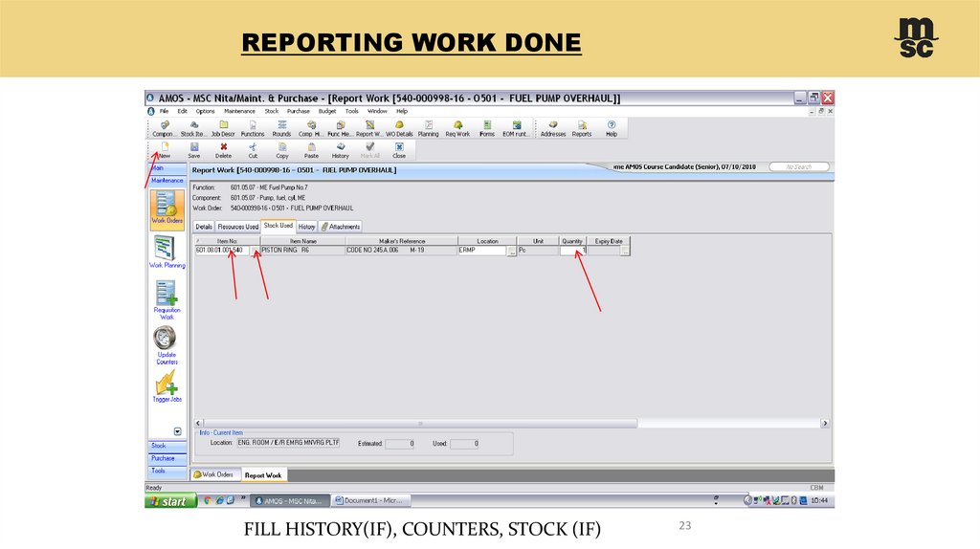Open the Addresses toolbar icon
Viewport: 980px width, 549px height.
tap(552, 128)
